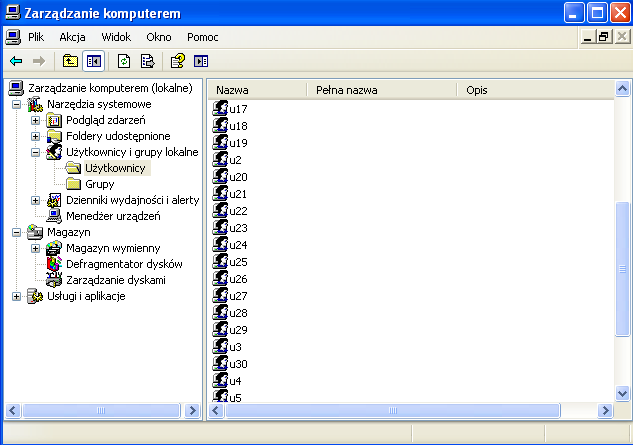The height and width of the screenshot is (445, 633).
Task: Click user icon for u2
Action: [x=220, y=160]
